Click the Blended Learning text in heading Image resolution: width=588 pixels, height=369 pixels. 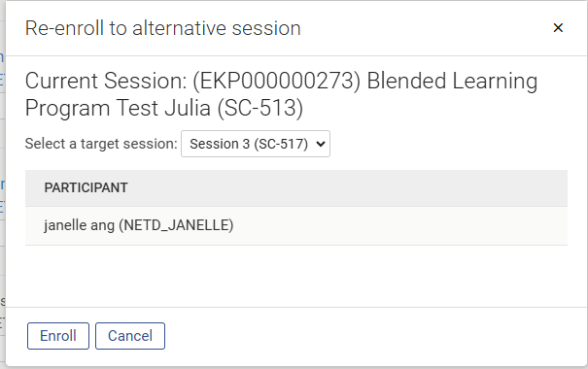click(x=452, y=81)
